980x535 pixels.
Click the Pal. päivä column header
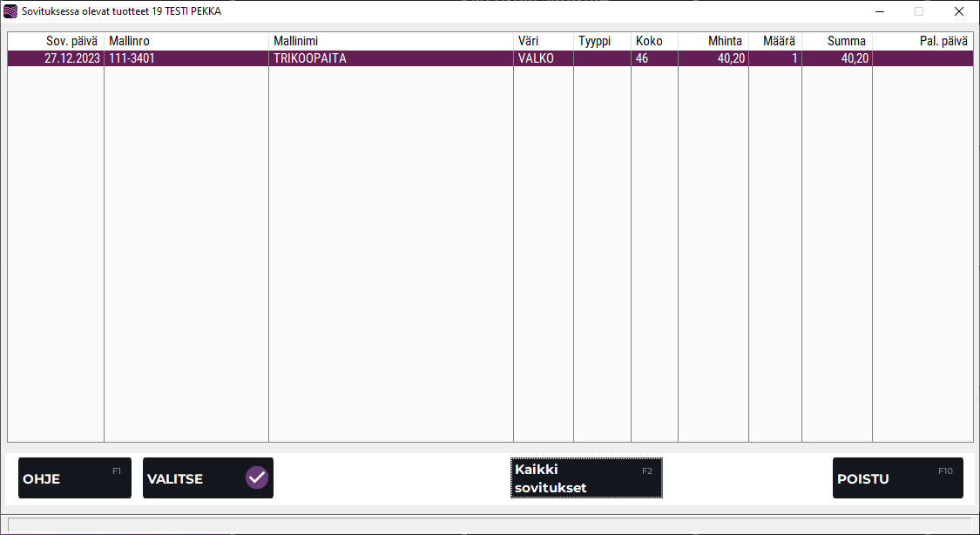click(922, 41)
